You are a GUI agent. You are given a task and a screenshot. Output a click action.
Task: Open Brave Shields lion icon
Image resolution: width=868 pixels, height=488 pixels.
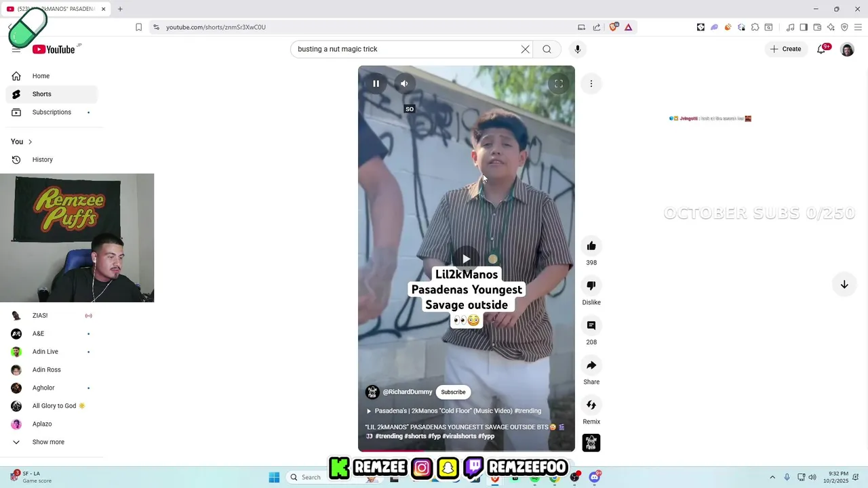pyautogui.click(x=614, y=27)
